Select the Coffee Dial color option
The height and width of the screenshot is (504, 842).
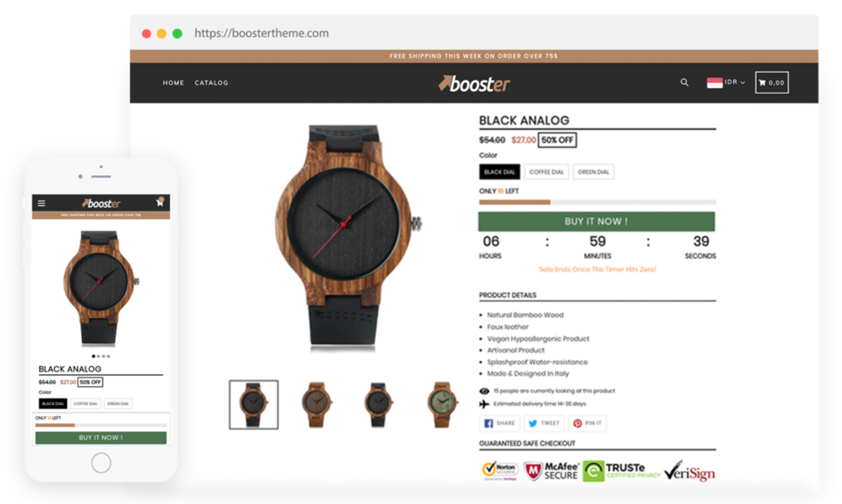click(546, 172)
